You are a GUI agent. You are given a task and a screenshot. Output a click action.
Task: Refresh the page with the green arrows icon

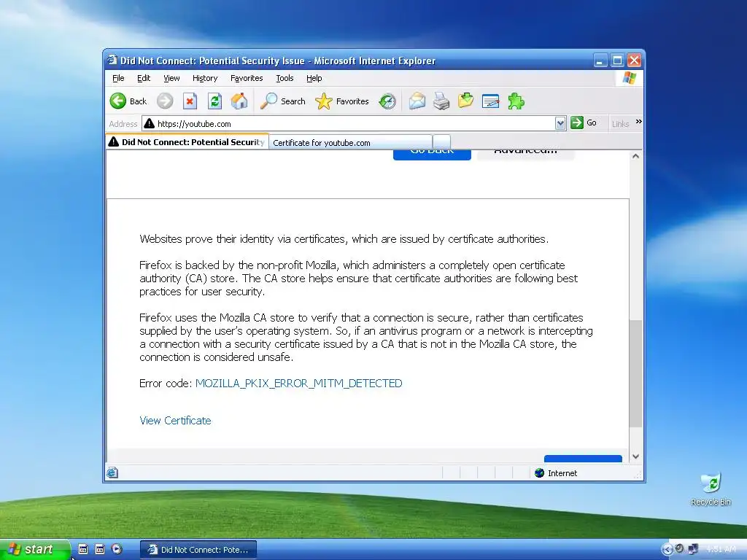click(215, 101)
